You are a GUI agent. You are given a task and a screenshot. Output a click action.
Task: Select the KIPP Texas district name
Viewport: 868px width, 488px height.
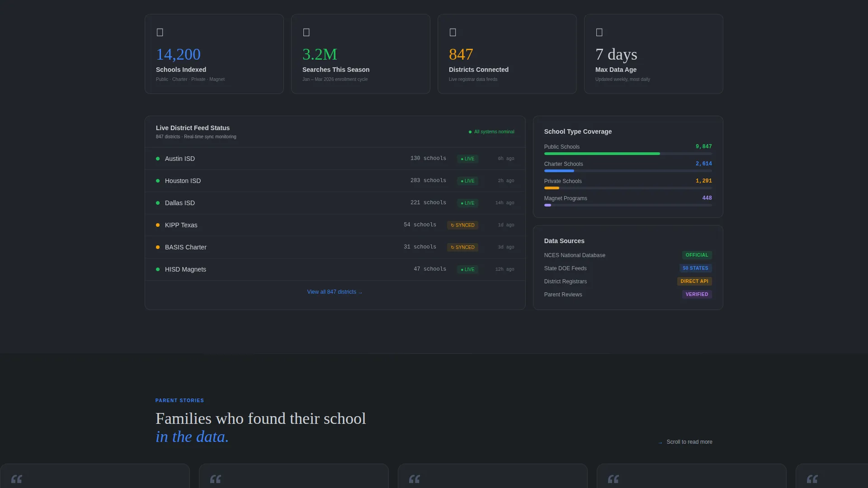181,225
